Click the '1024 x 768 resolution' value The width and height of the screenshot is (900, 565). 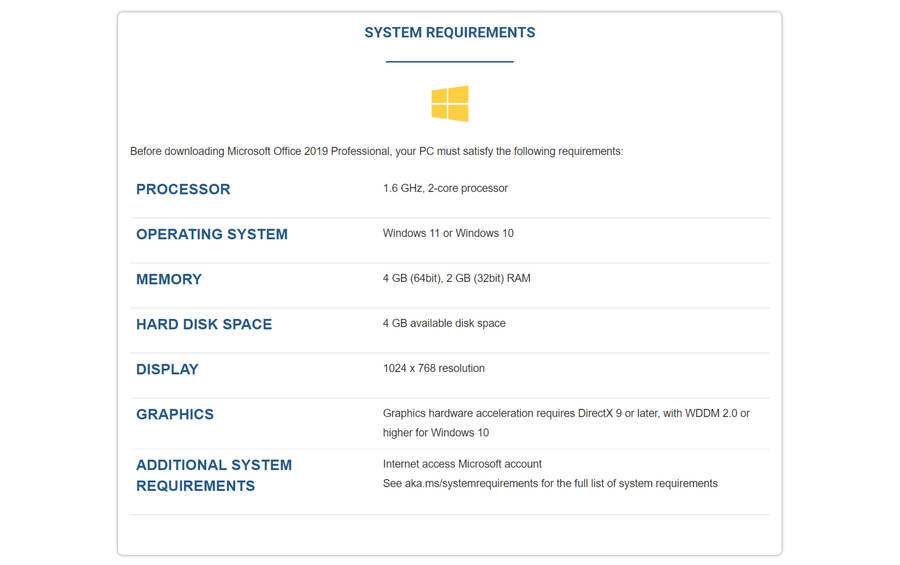(434, 368)
